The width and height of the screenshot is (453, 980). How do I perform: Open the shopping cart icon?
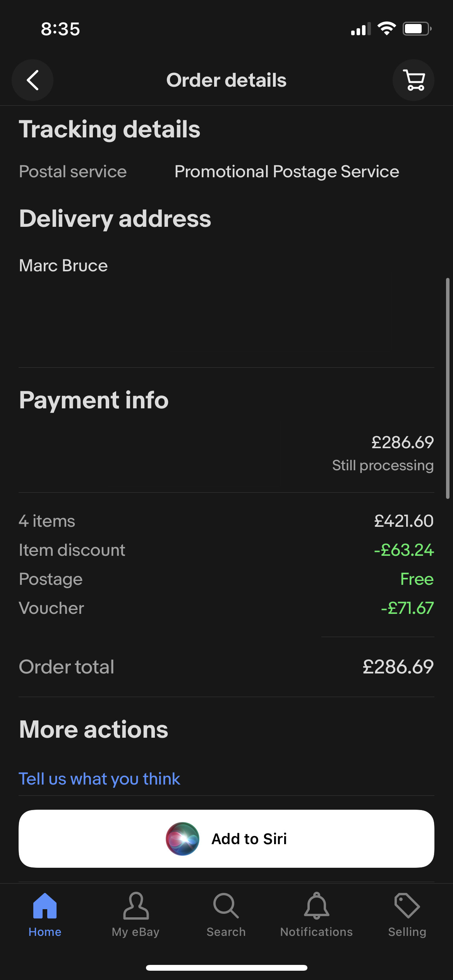click(414, 80)
